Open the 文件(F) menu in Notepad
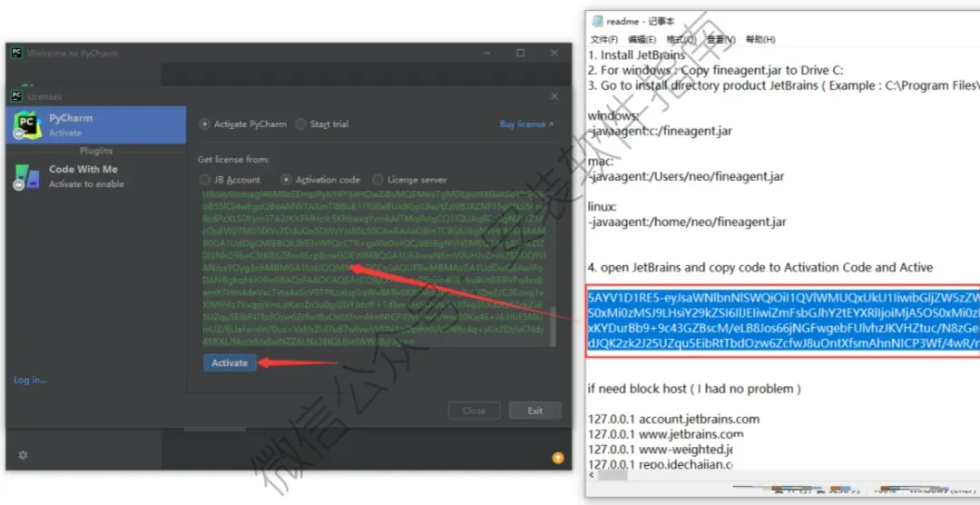 (x=603, y=39)
